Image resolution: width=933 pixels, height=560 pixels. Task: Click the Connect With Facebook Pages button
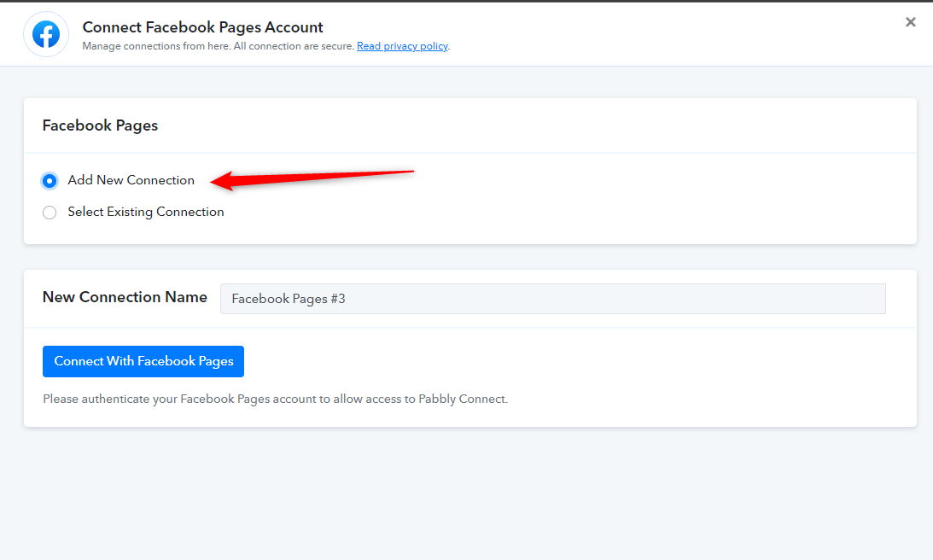point(143,361)
